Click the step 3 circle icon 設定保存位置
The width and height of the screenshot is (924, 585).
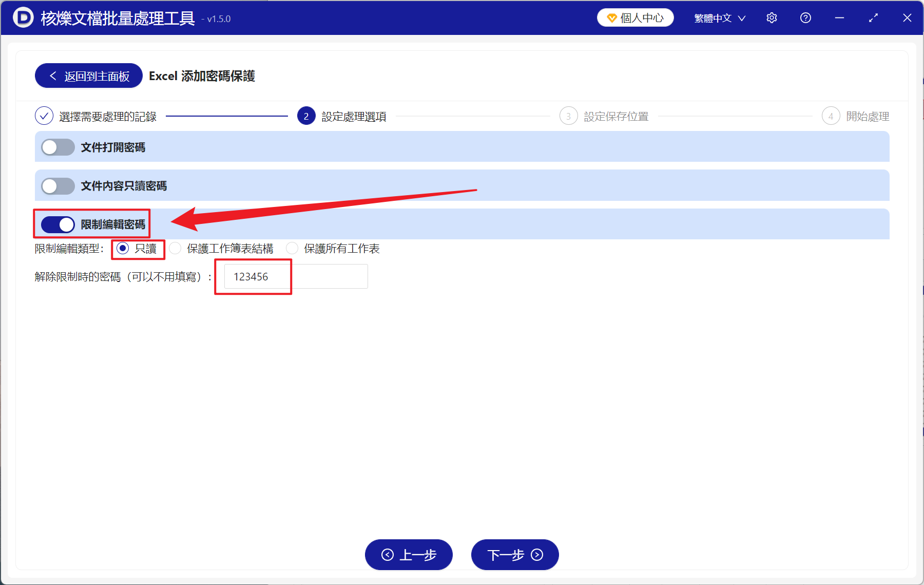[x=568, y=116]
